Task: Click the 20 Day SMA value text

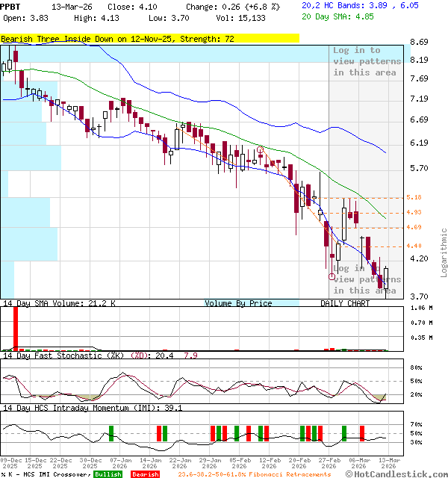Action: pos(343,15)
